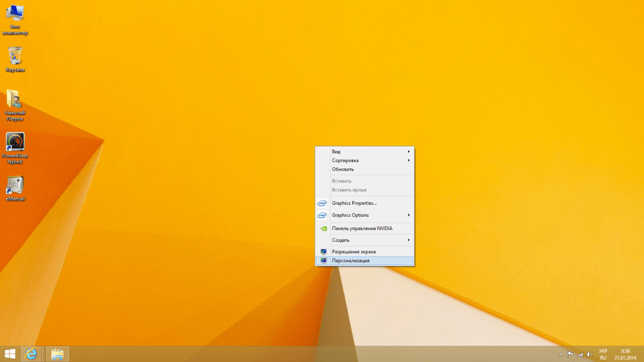The image size is (644, 362).
Task: Select the Корзина recycle bin icon
Action: click(x=15, y=57)
